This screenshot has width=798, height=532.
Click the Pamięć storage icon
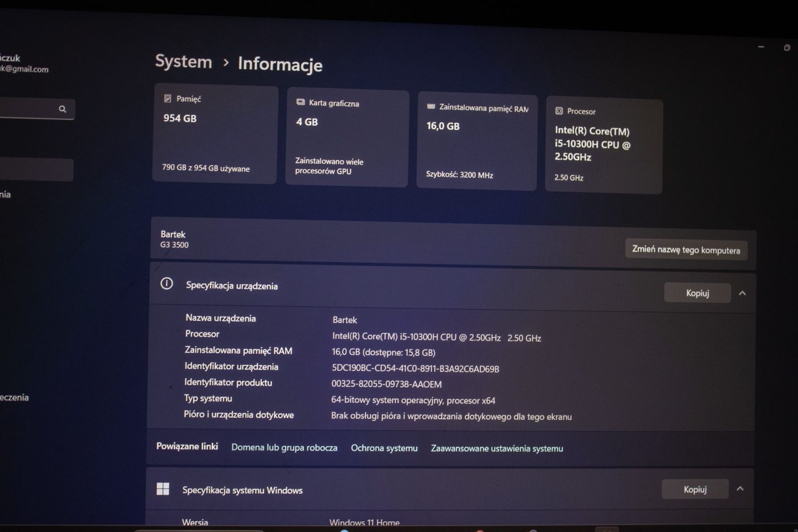coord(168,98)
